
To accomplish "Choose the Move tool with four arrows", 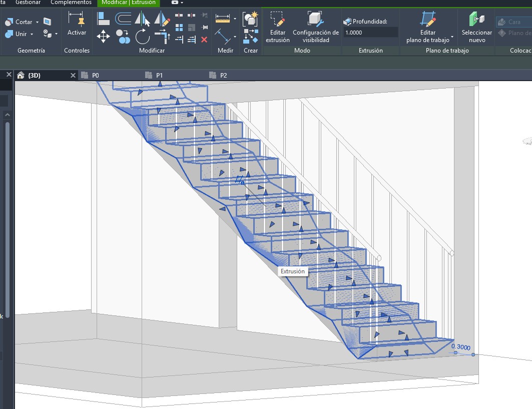I will (103, 37).
